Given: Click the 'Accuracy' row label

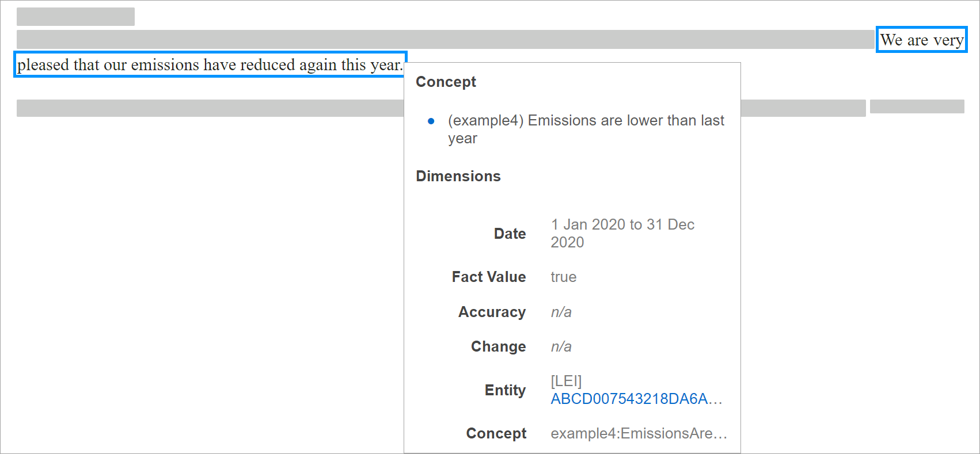Looking at the screenshot, I should click(492, 312).
